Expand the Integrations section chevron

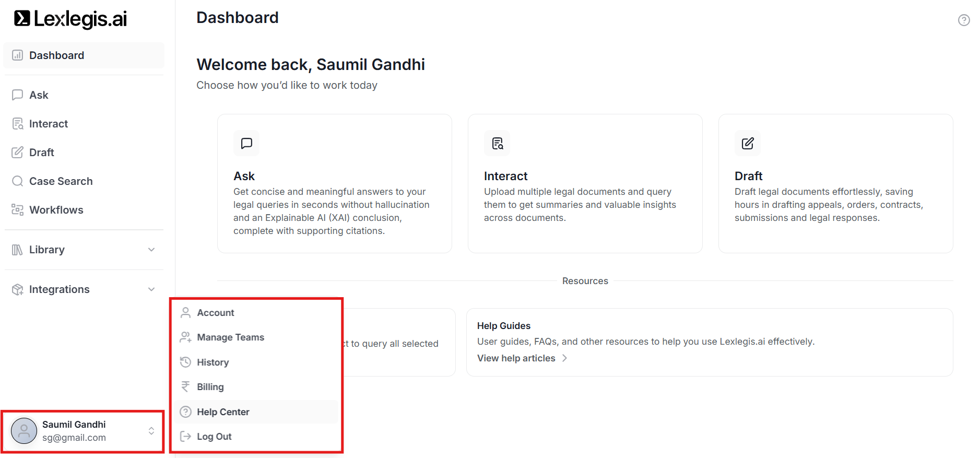pyautogui.click(x=151, y=289)
